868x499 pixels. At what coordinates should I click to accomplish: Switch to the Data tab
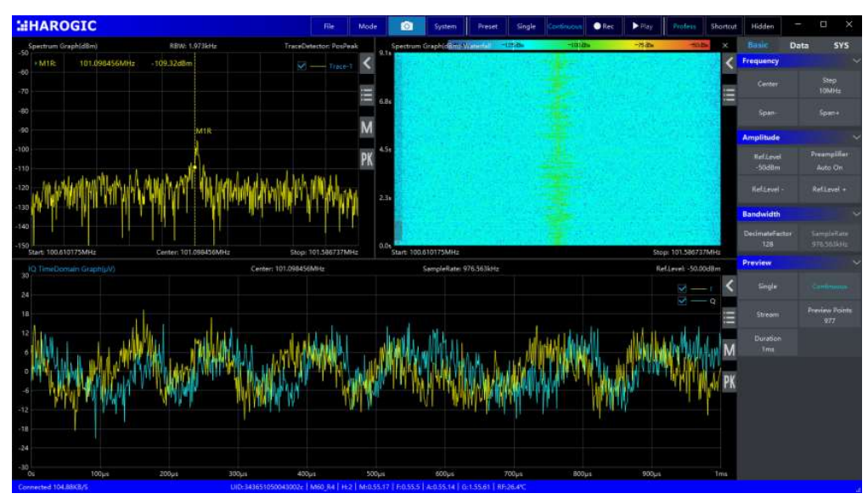click(799, 45)
